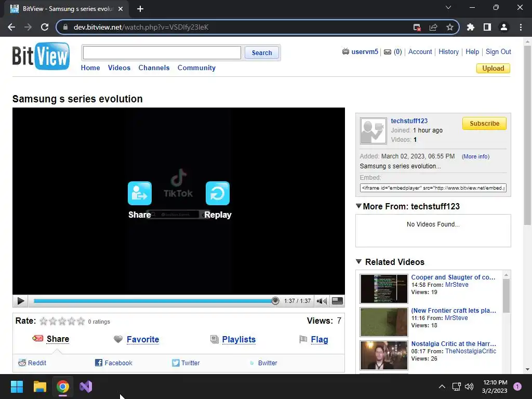The image size is (532, 399).
Task: Open the Playlists tab
Action: coord(239,339)
